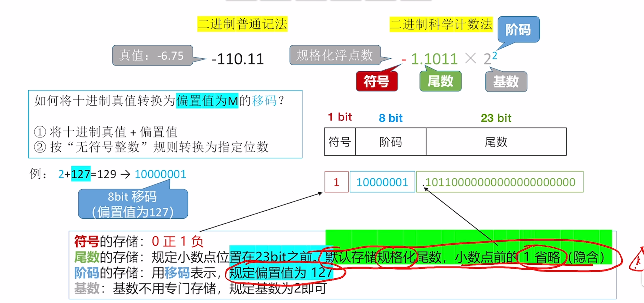Select the red 符号 badge
644x303 pixels.
pos(377,81)
